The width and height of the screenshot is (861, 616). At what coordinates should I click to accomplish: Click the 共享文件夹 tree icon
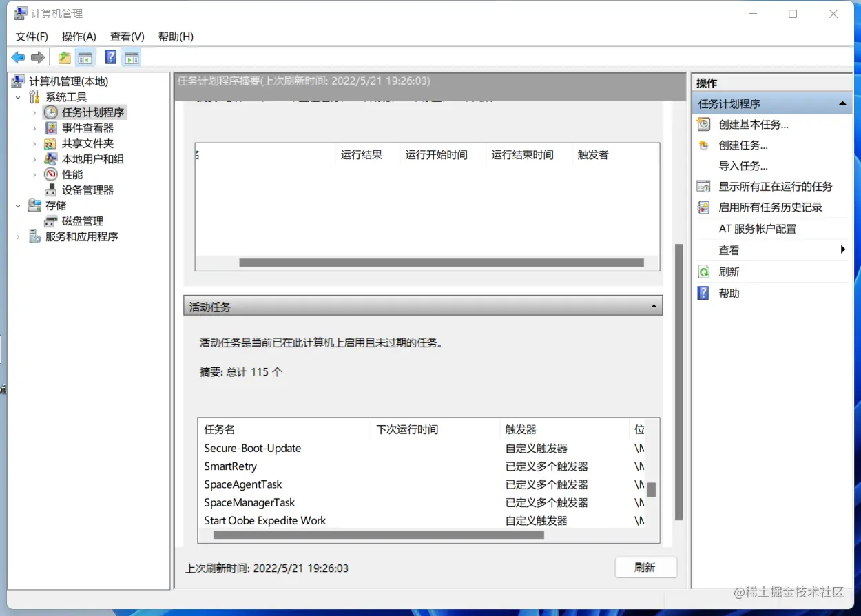coord(50,144)
